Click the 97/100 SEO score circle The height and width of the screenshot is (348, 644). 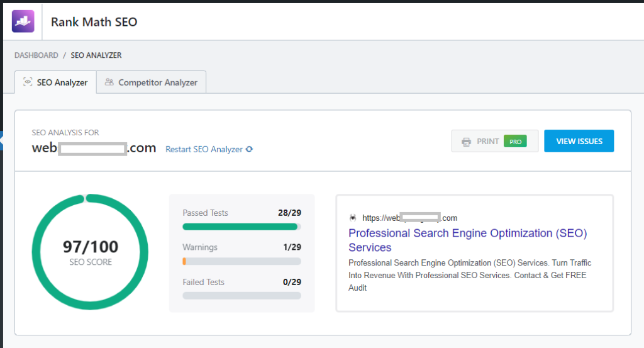91,252
